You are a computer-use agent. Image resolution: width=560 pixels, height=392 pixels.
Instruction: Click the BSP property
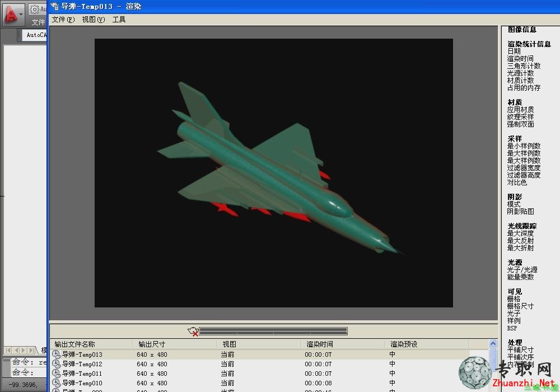[512, 328]
